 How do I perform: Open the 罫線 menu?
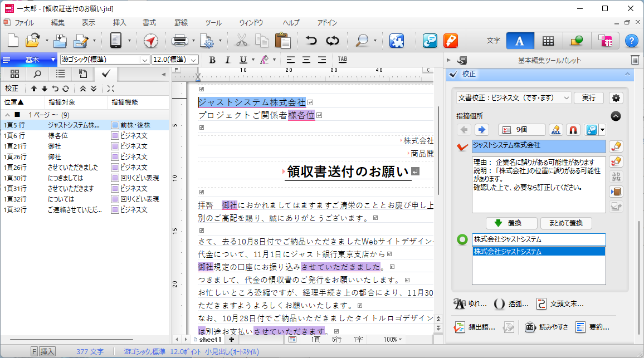click(x=181, y=23)
